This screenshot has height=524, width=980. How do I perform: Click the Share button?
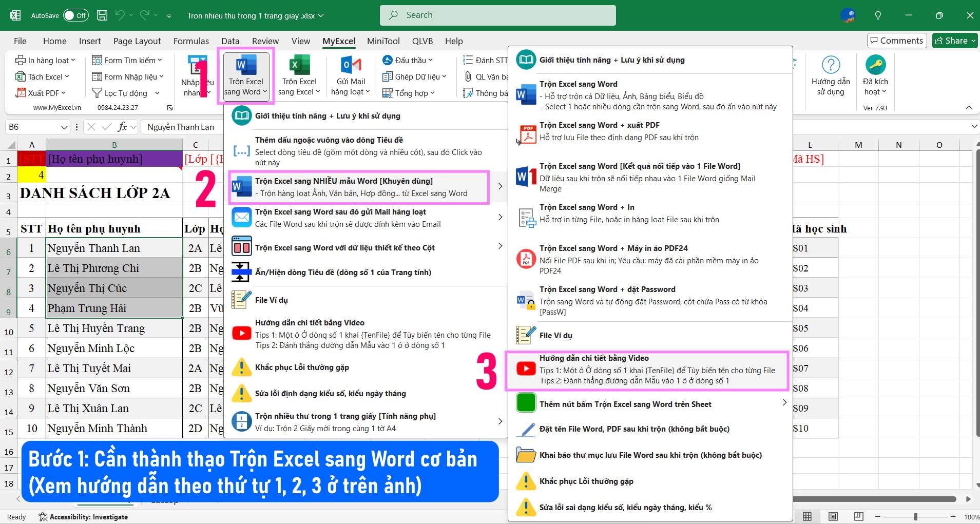tap(954, 41)
